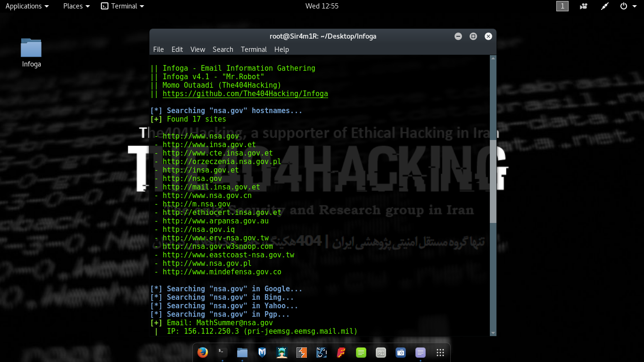This screenshot has height=362, width=644.
Task: Open the Search menu
Action: click(223, 49)
